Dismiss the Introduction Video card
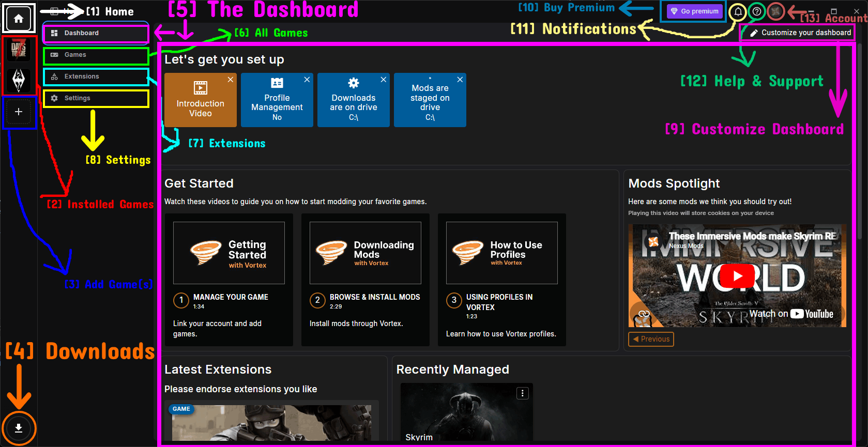The height and width of the screenshot is (447, 868). (231, 80)
